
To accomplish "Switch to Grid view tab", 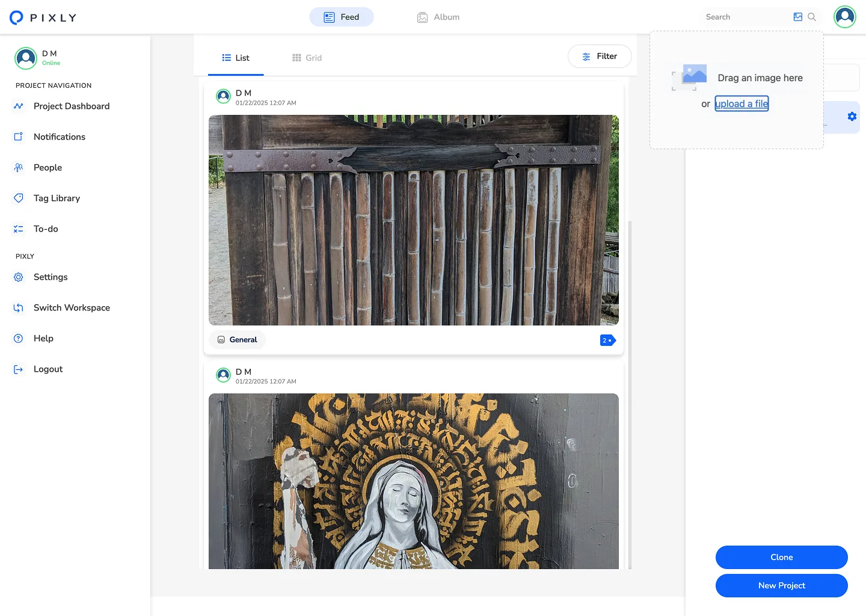I will tap(307, 58).
